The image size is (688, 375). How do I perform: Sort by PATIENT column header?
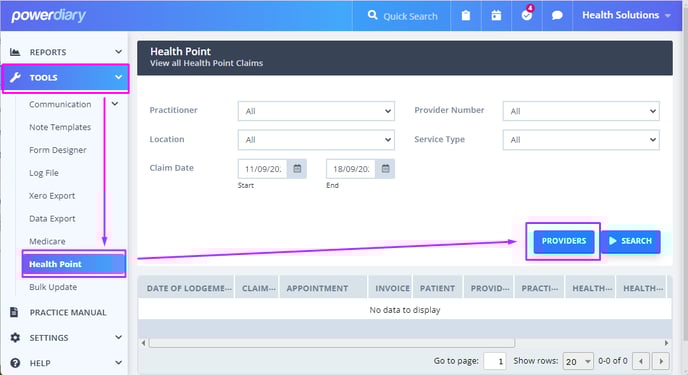pos(438,288)
